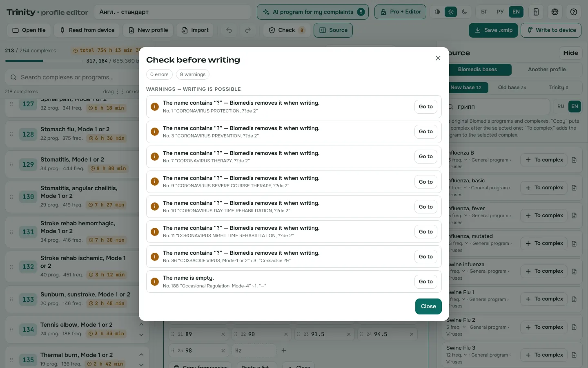Switch to Another profile tab
588x368 pixels.
pyautogui.click(x=547, y=70)
